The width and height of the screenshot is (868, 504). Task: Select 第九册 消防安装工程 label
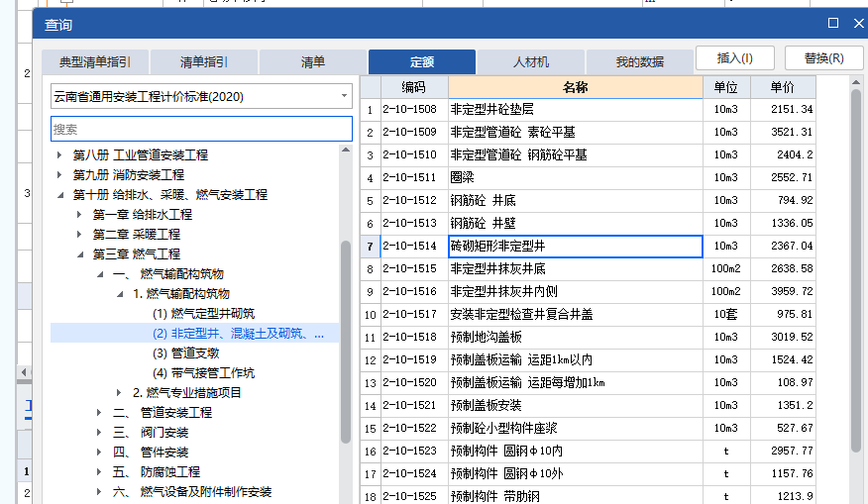[x=129, y=175]
